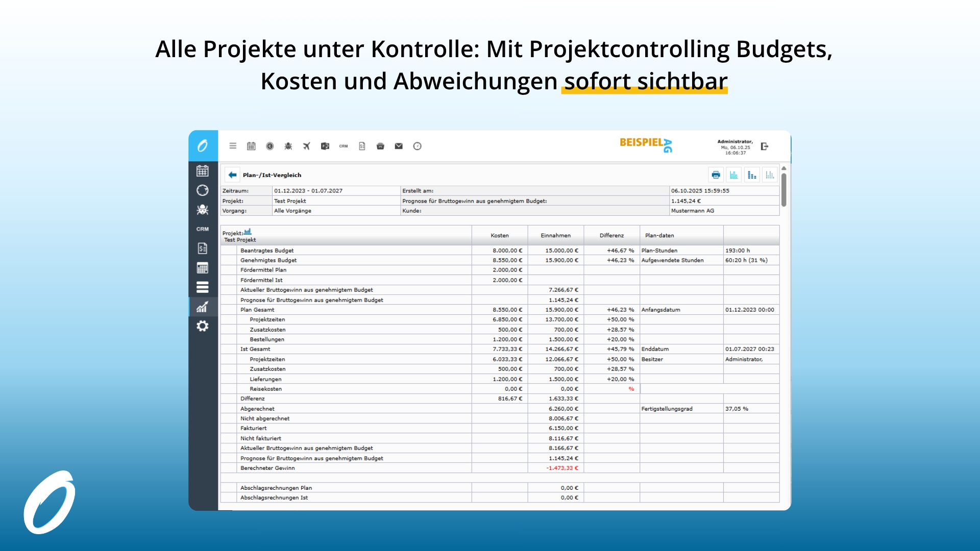The image size is (980, 551).
Task: Click the clock icon in top toolbar
Action: [417, 146]
